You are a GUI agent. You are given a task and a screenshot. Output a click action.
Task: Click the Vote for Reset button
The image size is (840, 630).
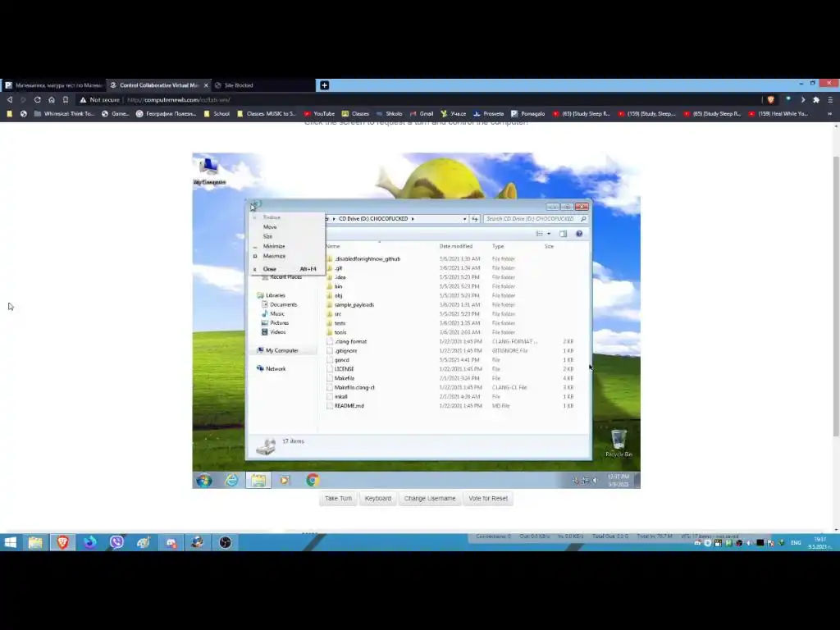coord(487,498)
